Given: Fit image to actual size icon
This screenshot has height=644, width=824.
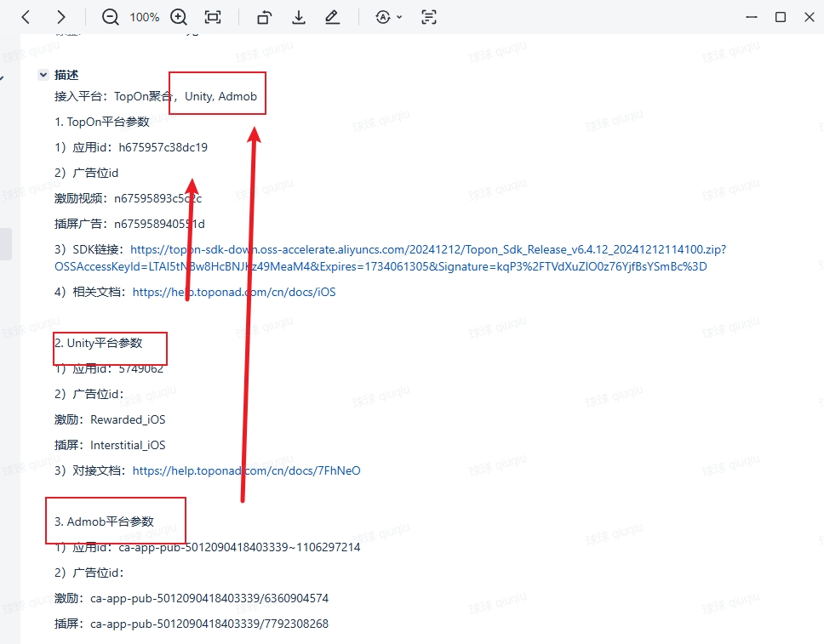Looking at the screenshot, I should pyautogui.click(x=213, y=17).
